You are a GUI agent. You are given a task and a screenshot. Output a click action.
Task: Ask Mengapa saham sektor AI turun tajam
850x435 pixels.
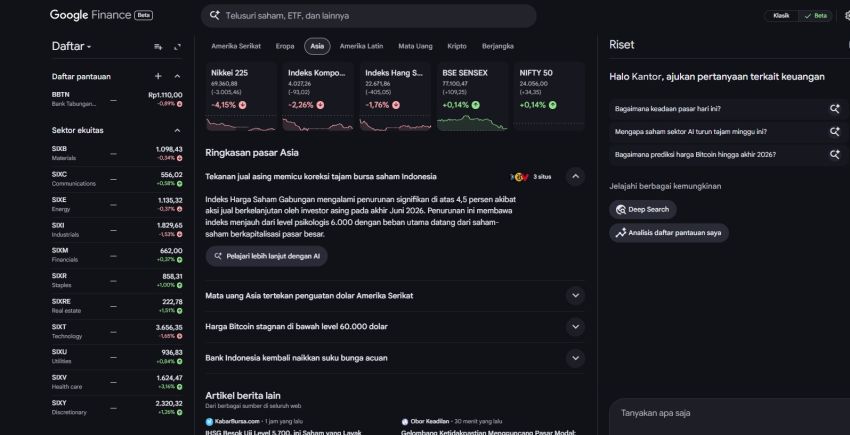(x=691, y=132)
